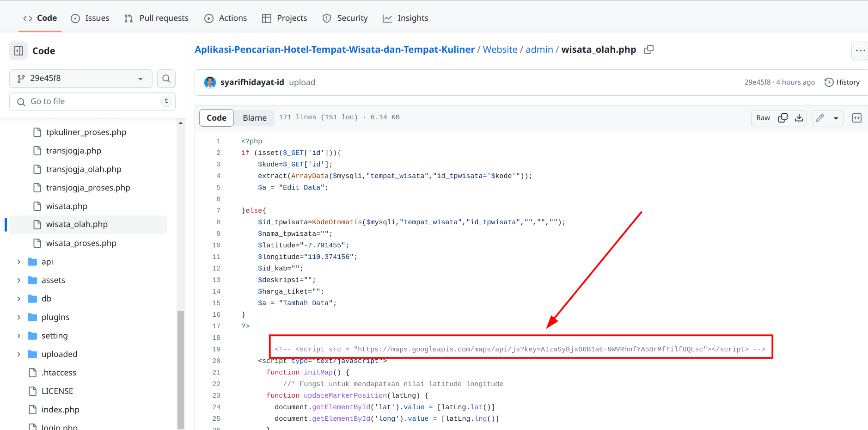Collapse the file tree sidebar
The image size is (868, 430).
pos(18,51)
